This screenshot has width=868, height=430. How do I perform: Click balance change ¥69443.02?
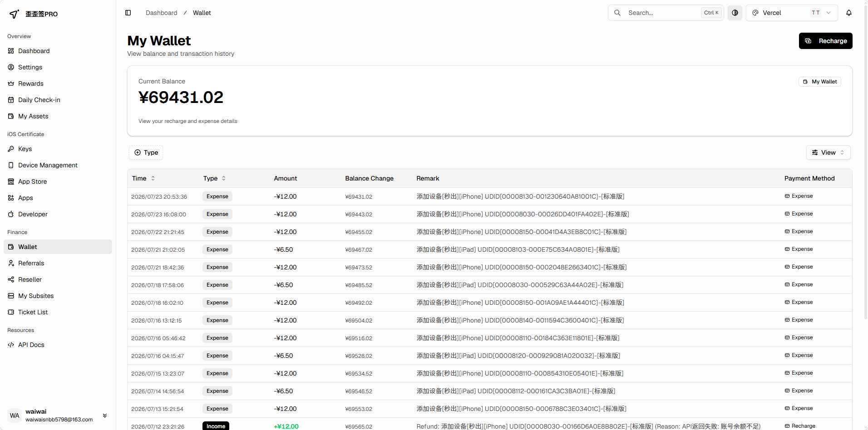359,215
